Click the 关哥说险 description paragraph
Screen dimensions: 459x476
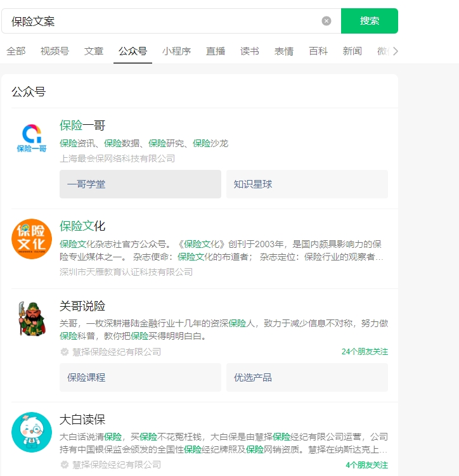pyautogui.click(x=224, y=330)
